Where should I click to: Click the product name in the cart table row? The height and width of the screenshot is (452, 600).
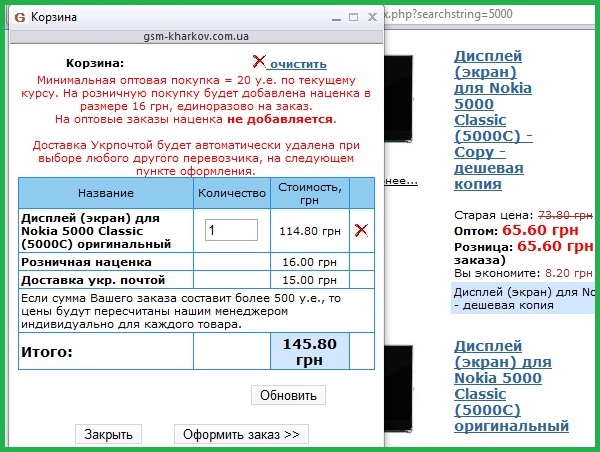(104, 230)
